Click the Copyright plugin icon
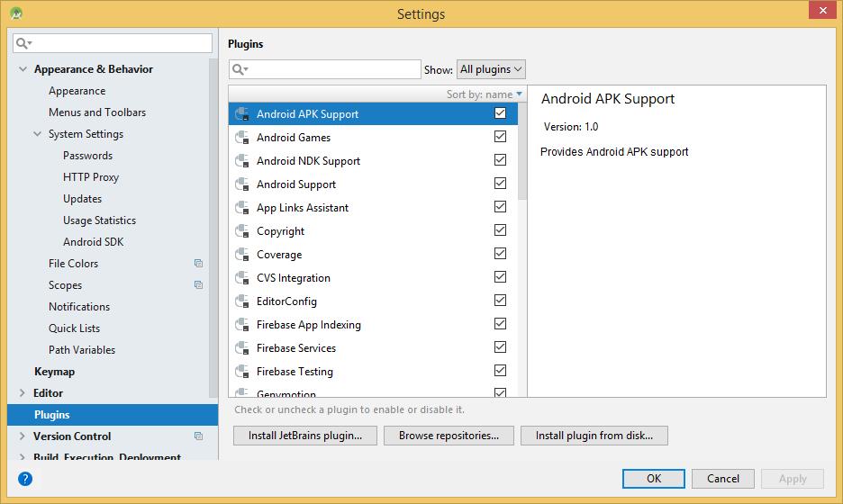Viewport: 843px width, 504px height. point(242,231)
